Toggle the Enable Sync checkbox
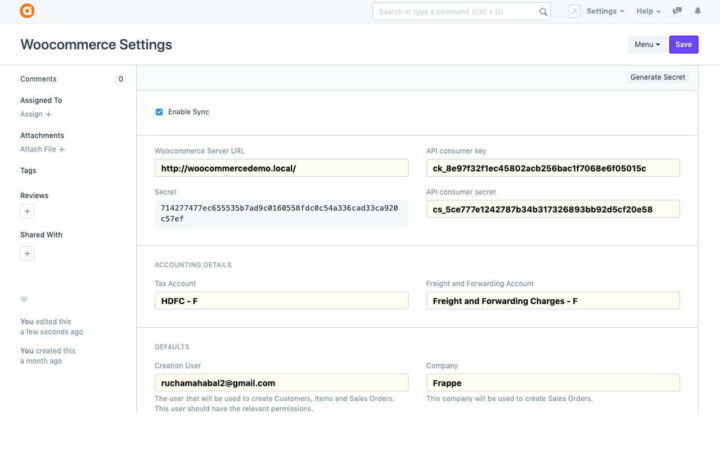This screenshot has width=720, height=450. pyautogui.click(x=159, y=112)
